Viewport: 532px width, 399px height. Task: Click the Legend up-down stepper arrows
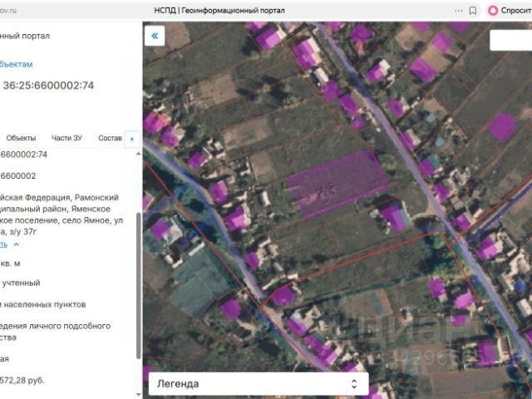[354, 384]
